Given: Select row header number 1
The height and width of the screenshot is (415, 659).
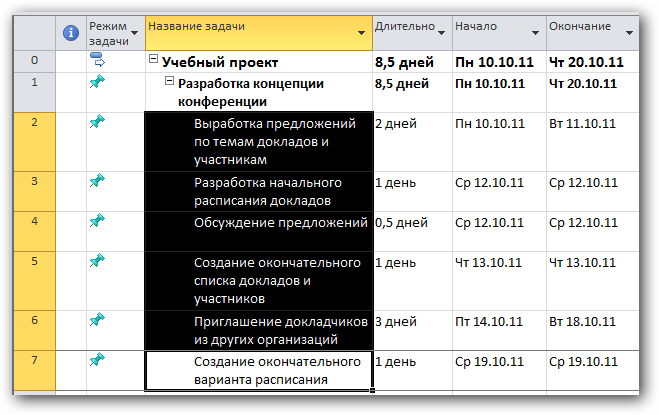Looking at the screenshot, I should point(34,92).
